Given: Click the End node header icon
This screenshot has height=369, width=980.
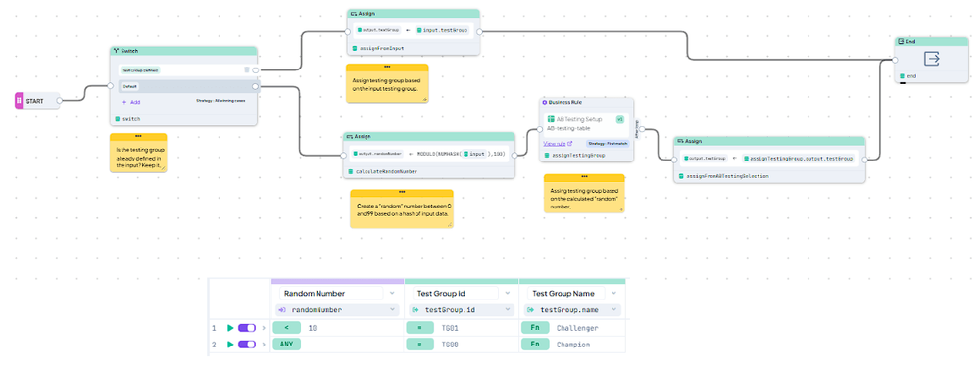Looking at the screenshot, I should pyautogui.click(x=901, y=41).
